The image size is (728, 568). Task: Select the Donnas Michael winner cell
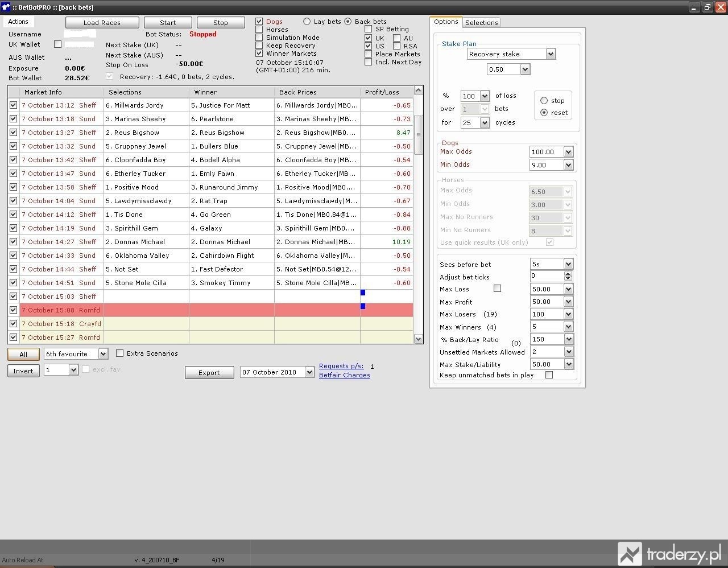coord(231,241)
